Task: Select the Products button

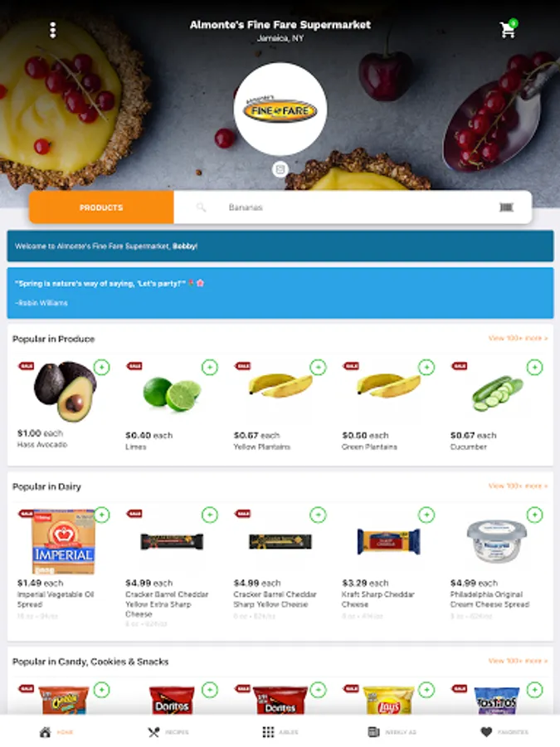Action: pyautogui.click(x=101, y=207)
